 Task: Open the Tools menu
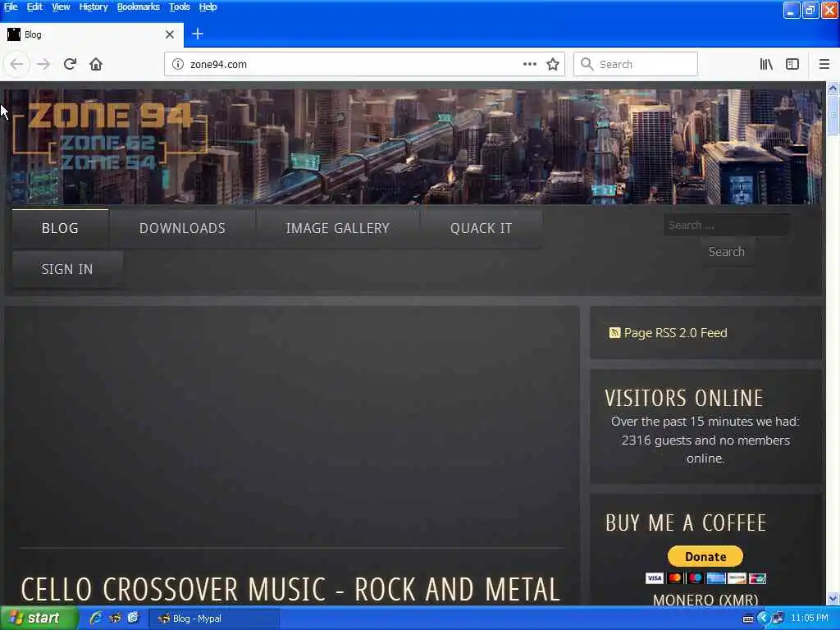179,7
